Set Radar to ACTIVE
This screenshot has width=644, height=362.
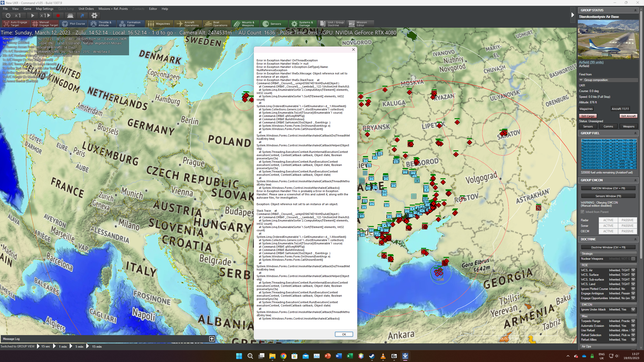click(x=608, y=220)
